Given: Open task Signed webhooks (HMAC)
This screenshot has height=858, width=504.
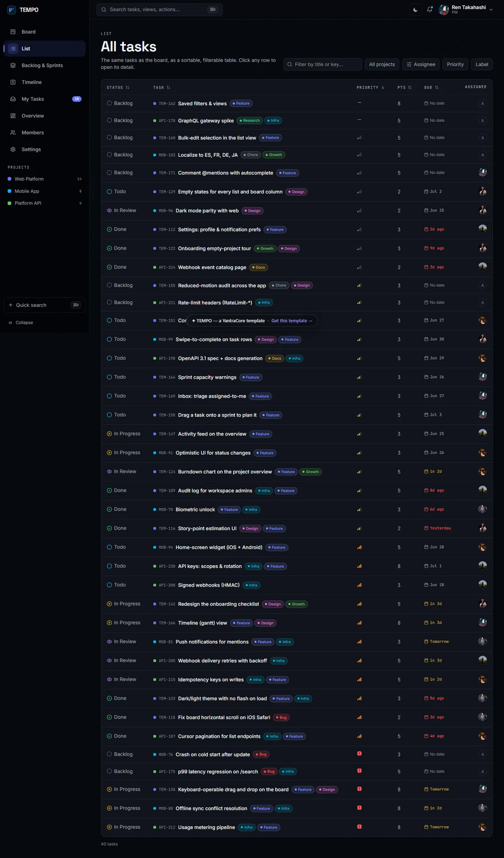Looking at the screenshot, I should (209, 585).
